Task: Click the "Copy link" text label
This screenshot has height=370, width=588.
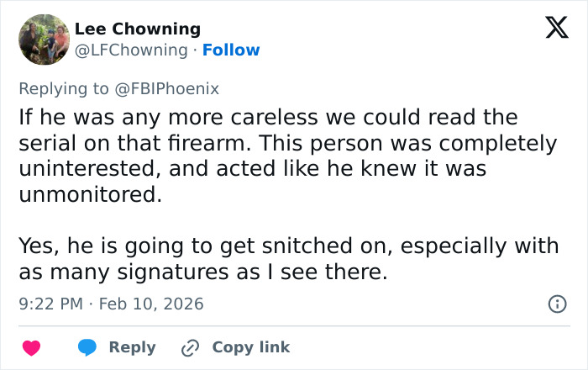Action: point(250,347)
